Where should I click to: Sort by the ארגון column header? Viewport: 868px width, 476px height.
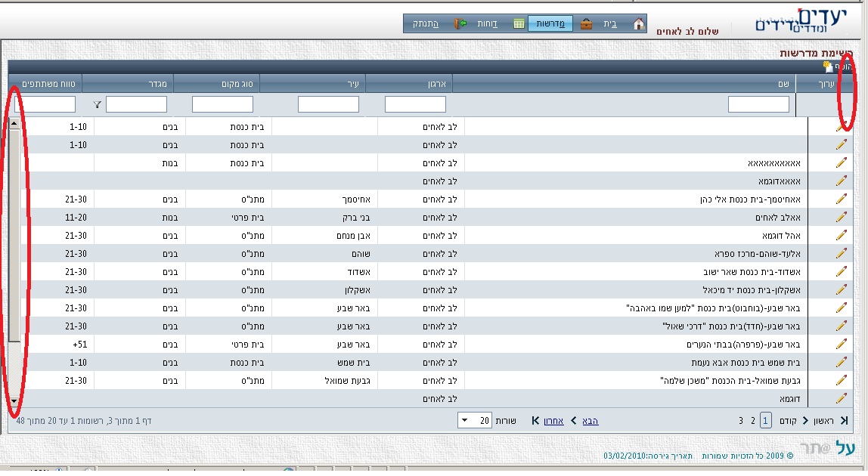(437, 84)
